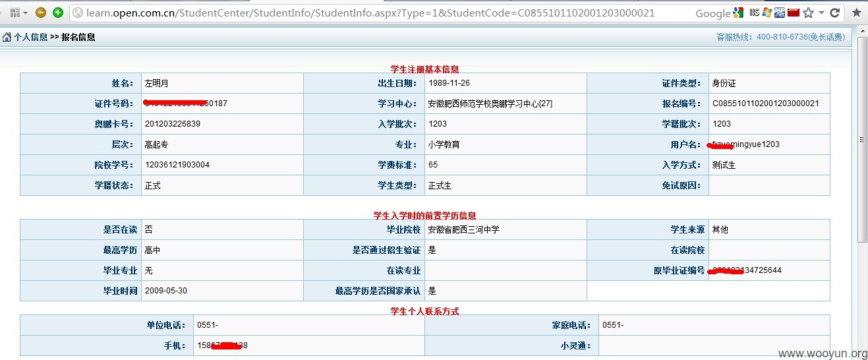The width and height of the screenshot is (868, 360).
Task: Click the 学生入学时的前置学历信息 heading
Action: point(424,215)
